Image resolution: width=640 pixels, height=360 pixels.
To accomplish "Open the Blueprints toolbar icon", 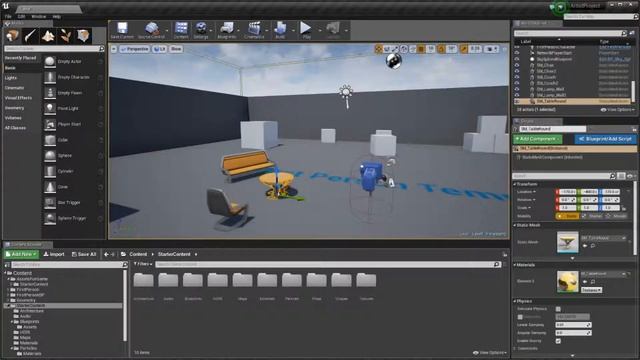I will coord(227,28).
